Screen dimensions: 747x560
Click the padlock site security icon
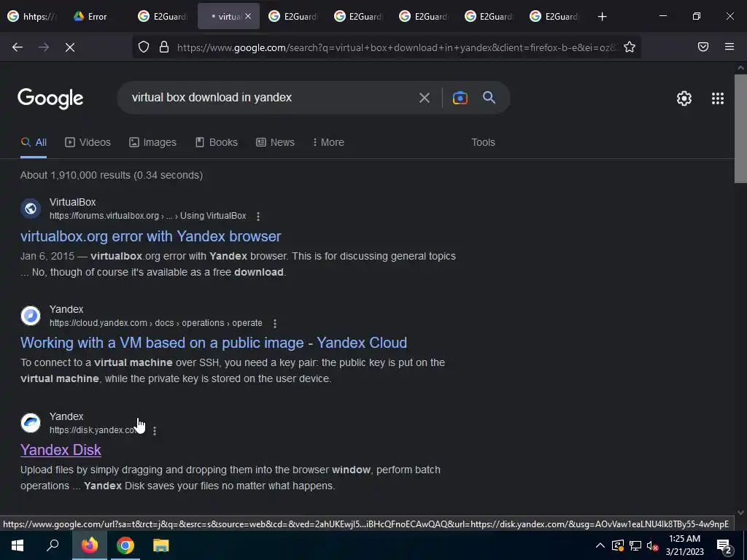pos(164,47)
